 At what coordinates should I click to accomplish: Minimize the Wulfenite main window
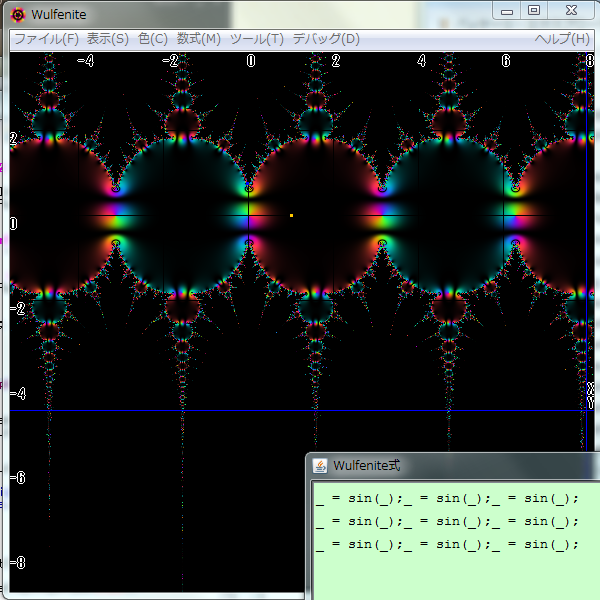pyautogui.click(x=509, y=10)
